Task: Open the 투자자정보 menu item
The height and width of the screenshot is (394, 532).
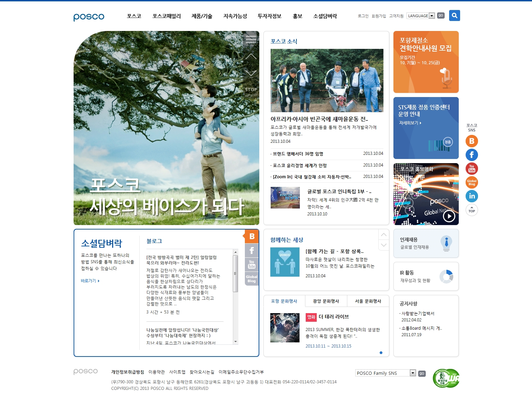Action: pyautogui.click(x=270, y=16)
